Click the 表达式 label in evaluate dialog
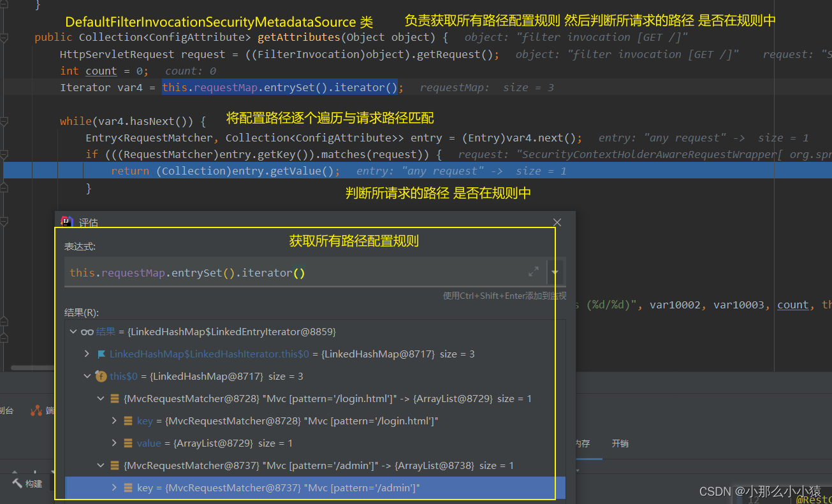The image size is (832, 504). click(80, 246)
